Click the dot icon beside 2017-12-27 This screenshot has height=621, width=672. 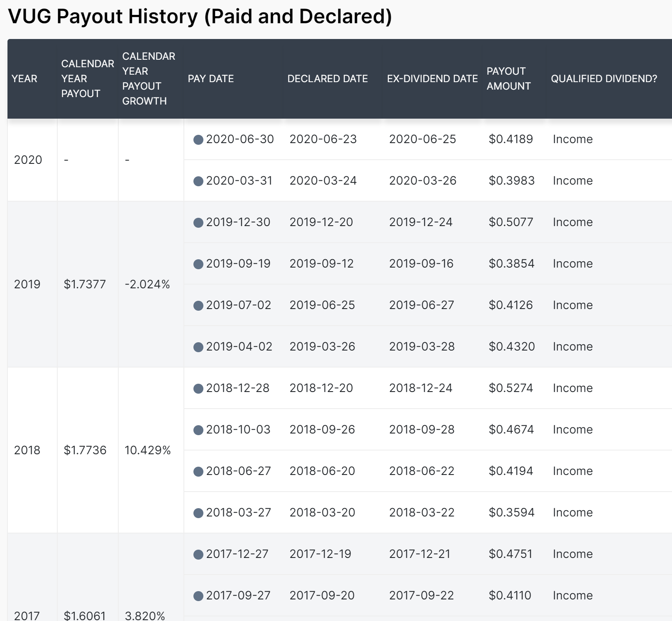(x=198, y=555)
